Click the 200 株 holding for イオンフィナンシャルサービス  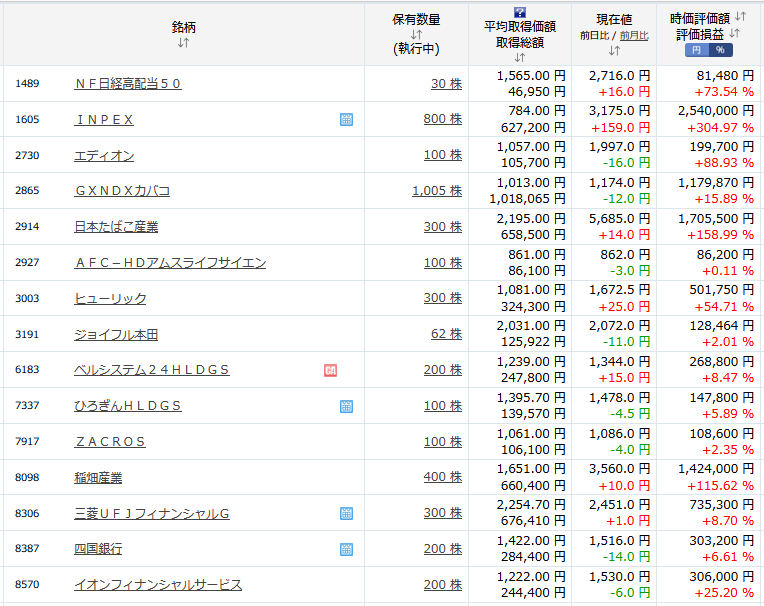pyautogui.click(x=442, y=585)
